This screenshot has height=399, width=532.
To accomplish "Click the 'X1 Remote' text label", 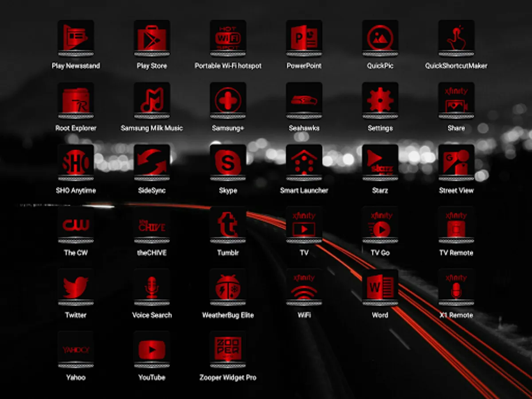I will point(456,315).
